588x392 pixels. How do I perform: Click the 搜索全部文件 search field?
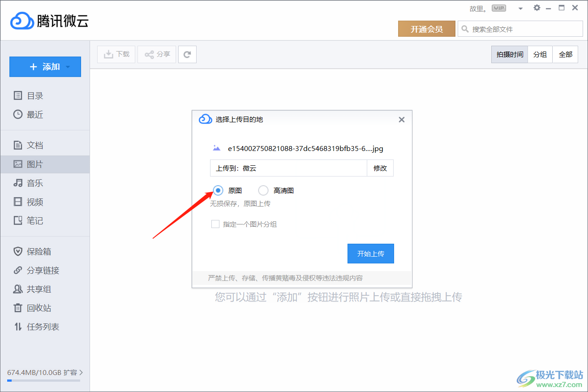520,29
